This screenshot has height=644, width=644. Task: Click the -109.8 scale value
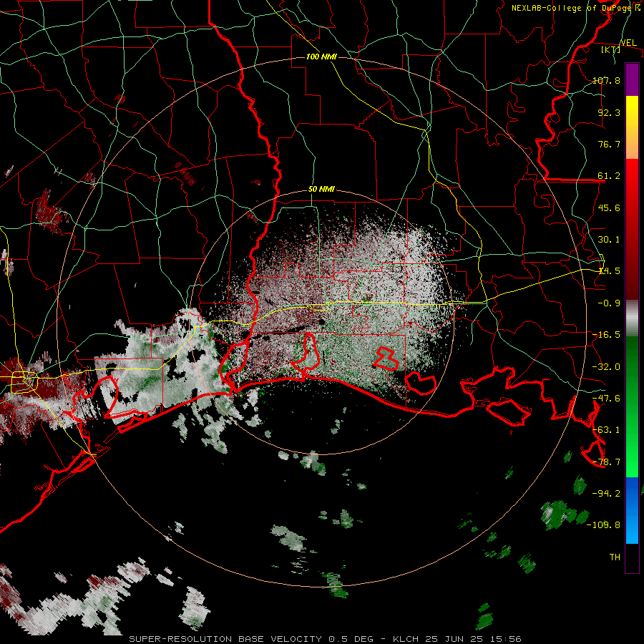[x=603, y=525]
